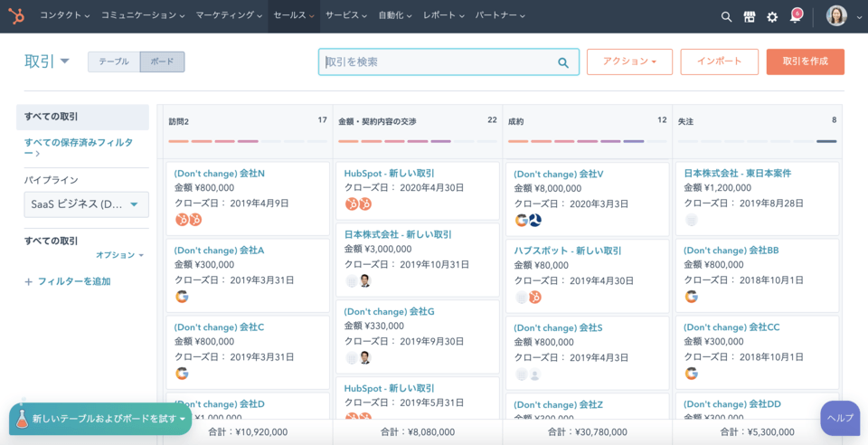
Task: Click the user profile avatar
Action: pyautogui.click(x=836, y=16)
